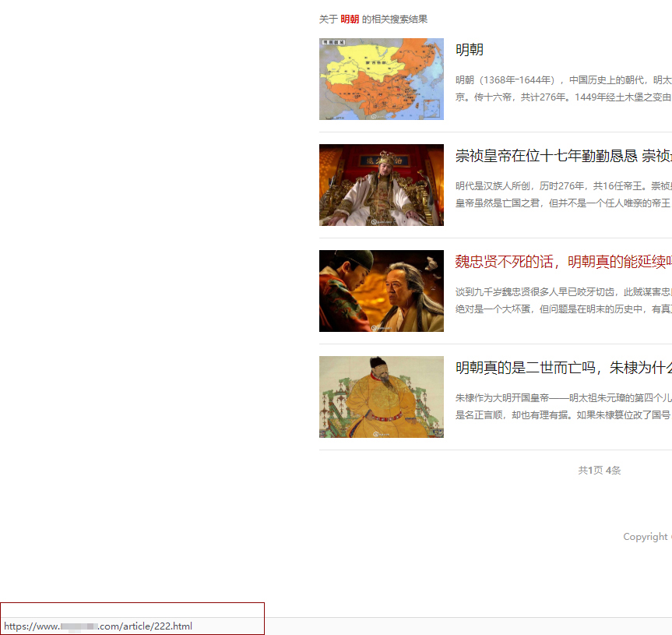Viewport: 672px width, 635px height.
Task: Open the 魏忠贤不死的话 red article title
Action: 564,262
